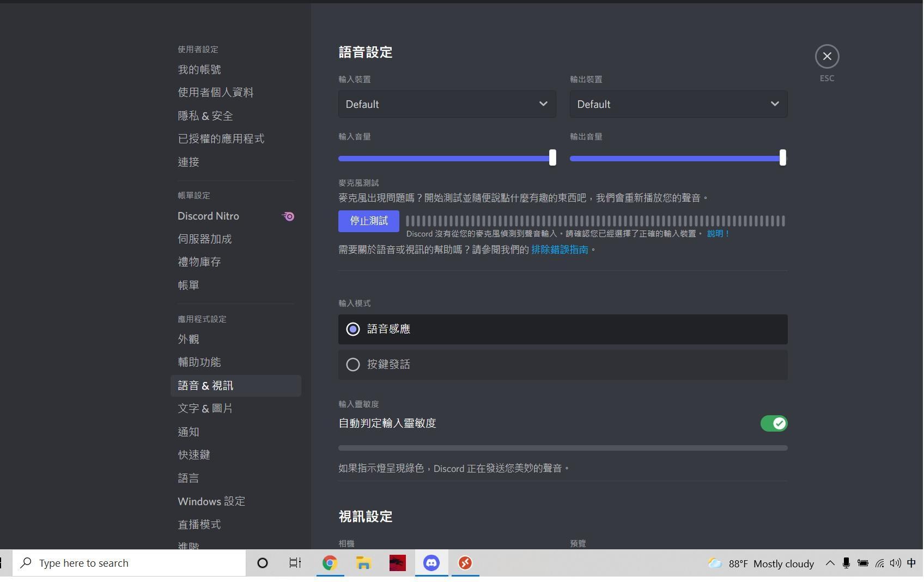This screenshot has height=582, width=924.
Task: Switch input method via 中 icon
Action: (x=912, y=563)
